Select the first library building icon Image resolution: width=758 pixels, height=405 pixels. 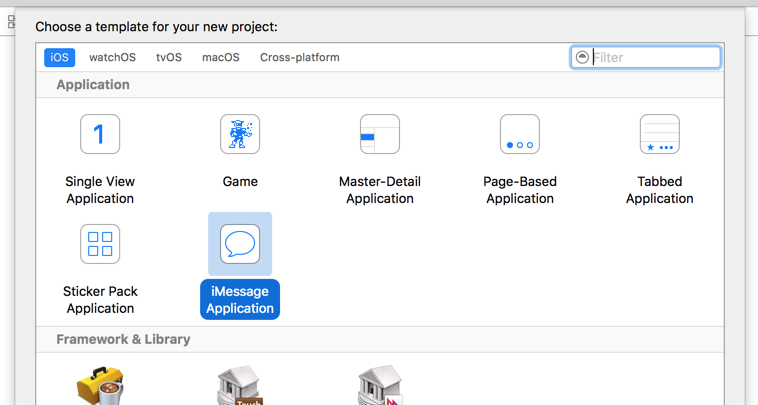click(240, 387)
